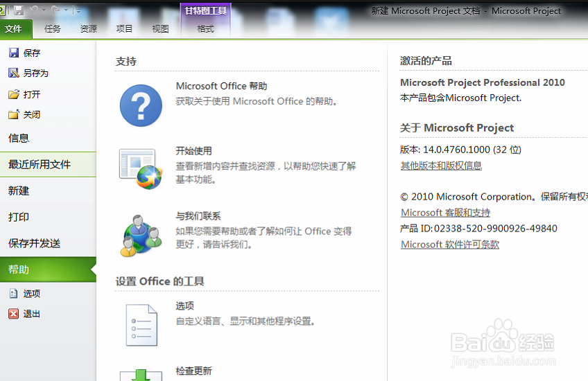Click the 退出 (Exit) sidebar label
The height and width of the screenshot is (381, 588).
pos(32,314)
